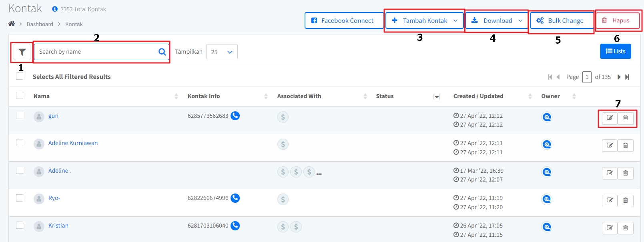Edit the Adeline . contact

(x=610, y=173)
